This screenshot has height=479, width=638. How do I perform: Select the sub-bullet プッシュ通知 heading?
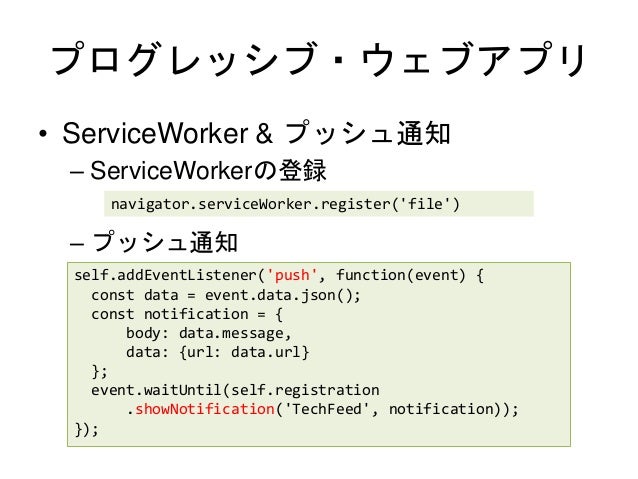tap(165, 242)
